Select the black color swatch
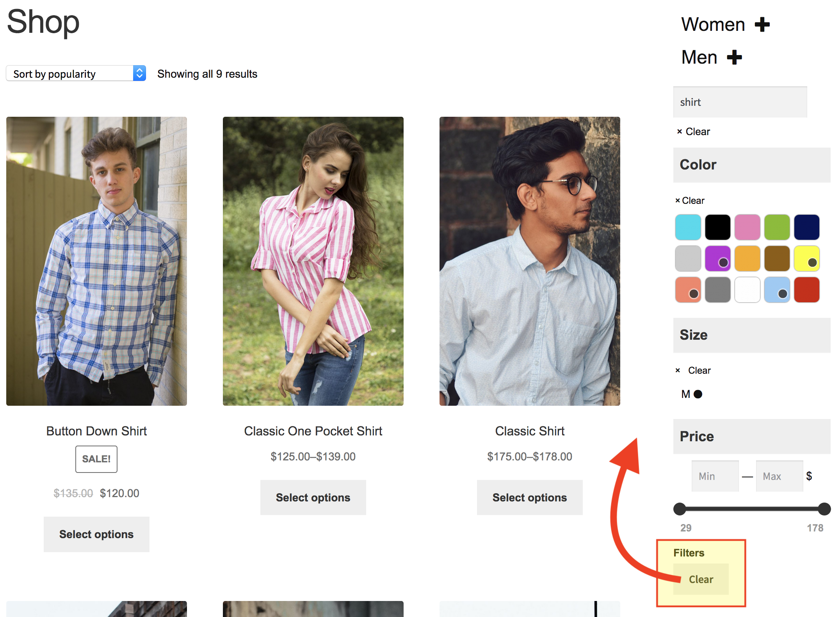 pyautogui.click(x=717, y=227)
